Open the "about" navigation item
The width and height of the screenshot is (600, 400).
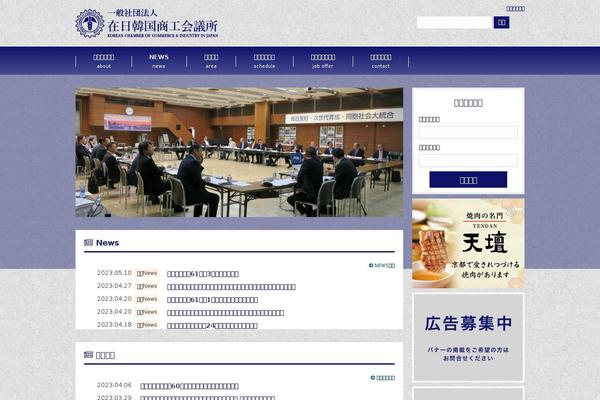point(103,61)
